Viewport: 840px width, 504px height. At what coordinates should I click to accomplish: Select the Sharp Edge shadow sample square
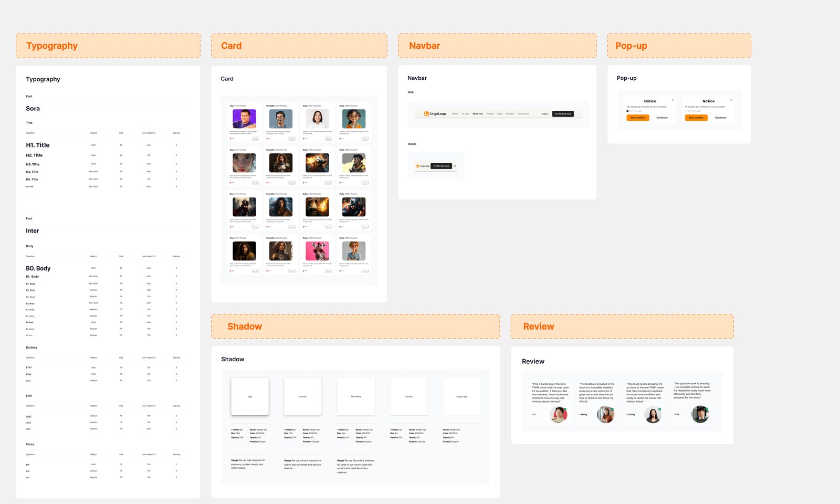(462, 396)
